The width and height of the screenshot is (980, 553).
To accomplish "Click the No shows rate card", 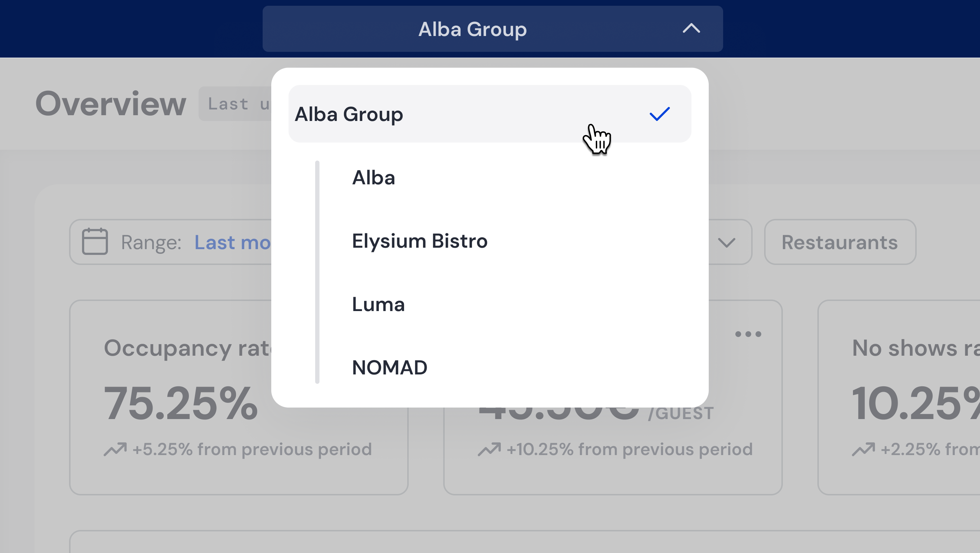I will tap(899, 397).
